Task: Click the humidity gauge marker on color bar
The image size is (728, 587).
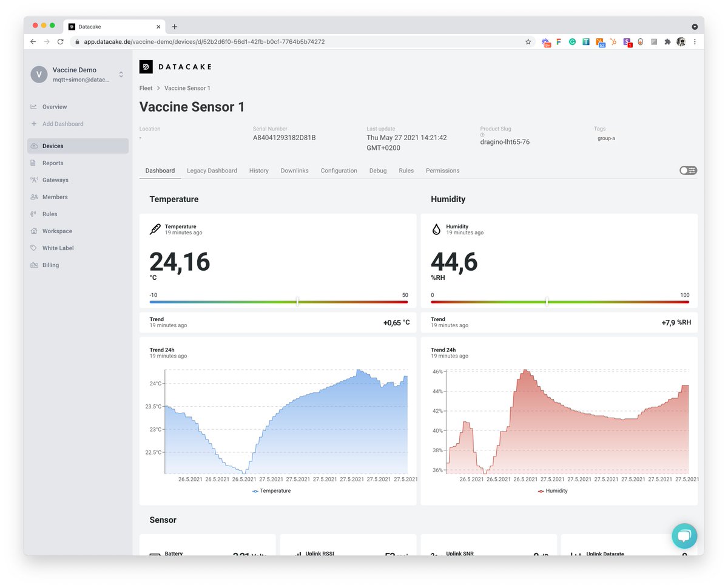Action: click(547, 302)
